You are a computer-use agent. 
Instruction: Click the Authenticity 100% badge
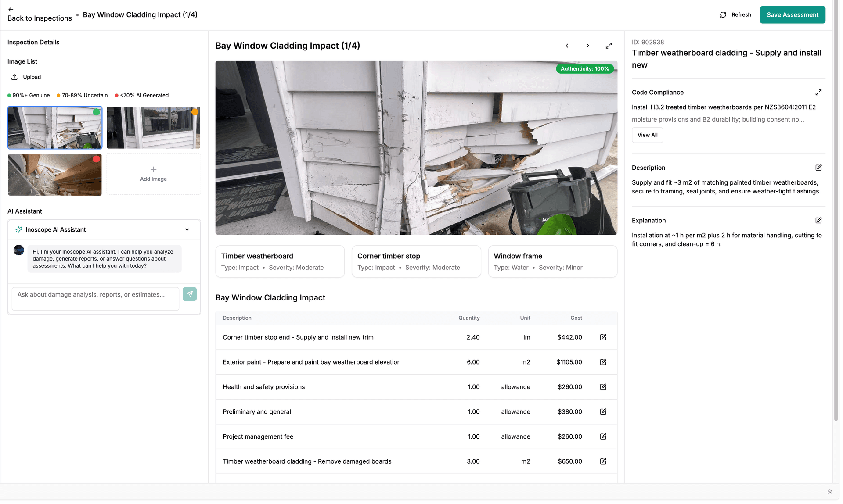point(584,69)
